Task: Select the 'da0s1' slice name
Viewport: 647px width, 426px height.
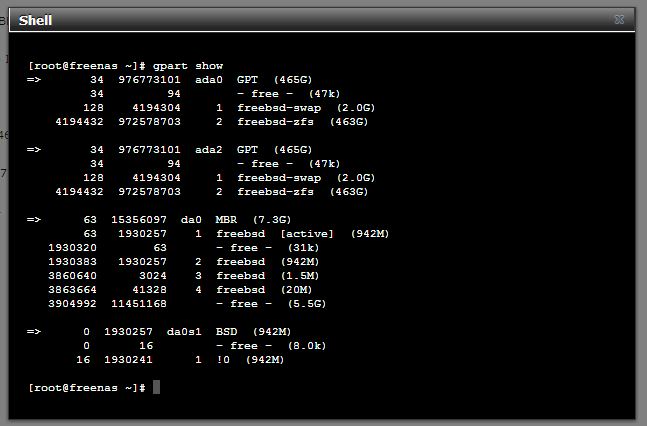Action: click(x=184, y=331)
